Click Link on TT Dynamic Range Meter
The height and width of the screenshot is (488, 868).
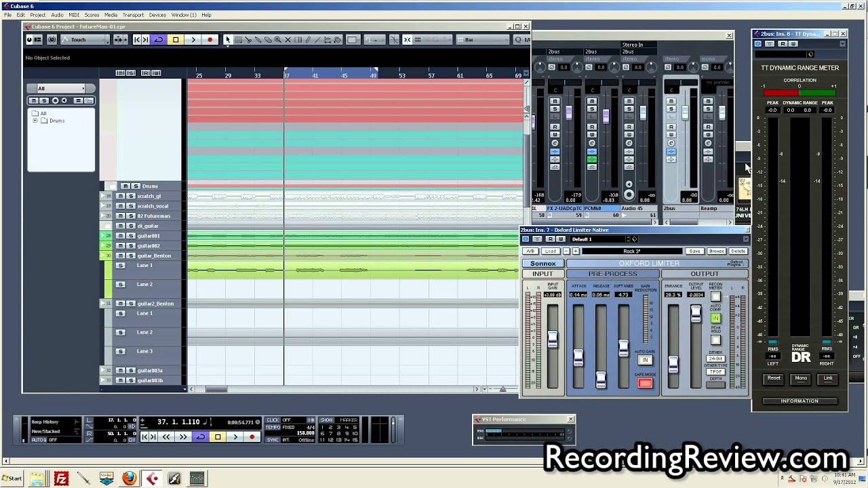click(828, 378)
